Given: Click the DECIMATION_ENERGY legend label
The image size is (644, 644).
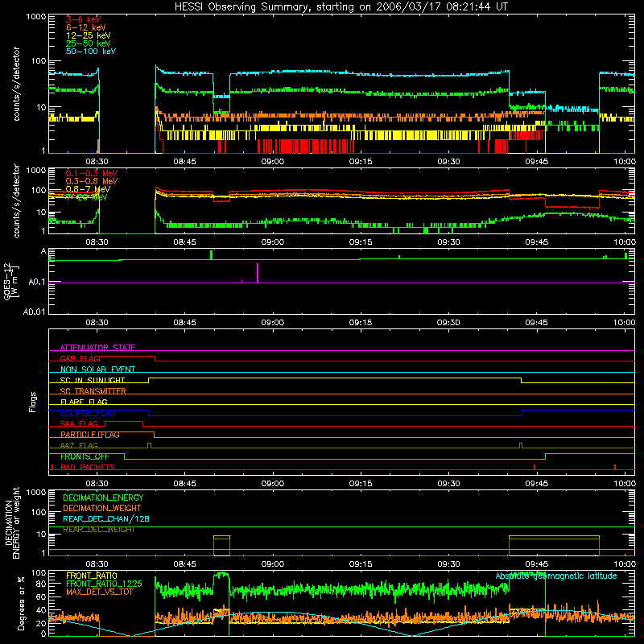Looking at the screenshot, I should pyautogui.click(x=103, y=497).
